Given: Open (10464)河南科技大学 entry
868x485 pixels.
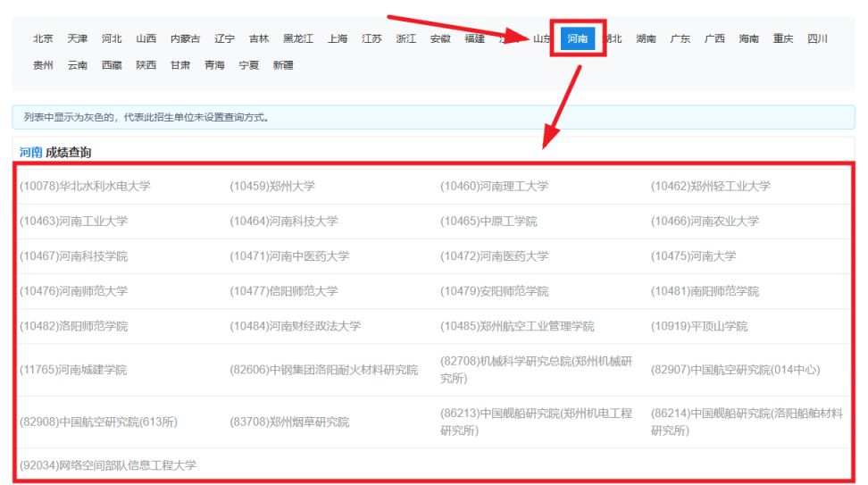Looking at the screenshot, I should click(284, 221).
